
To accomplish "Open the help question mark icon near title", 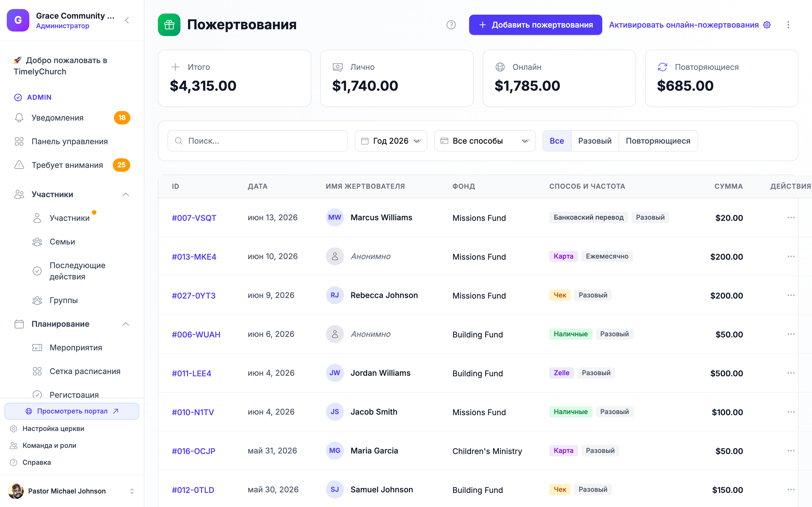I will coord(451,25).
